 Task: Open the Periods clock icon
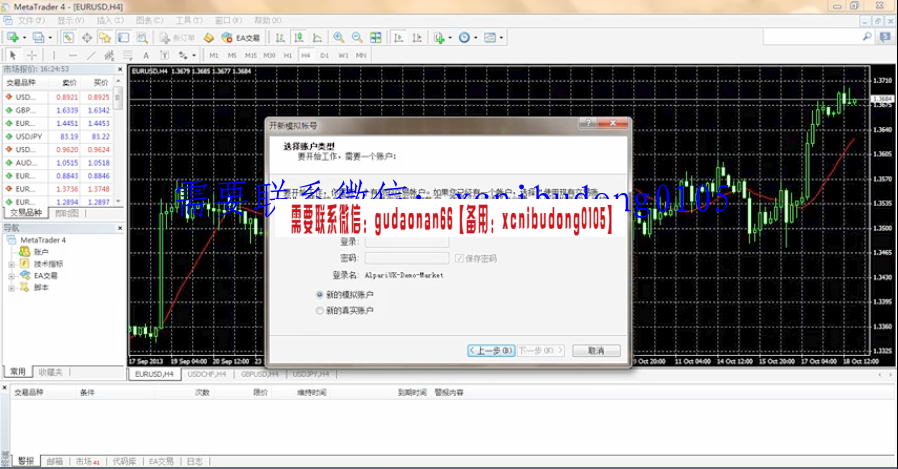(464, 38)
